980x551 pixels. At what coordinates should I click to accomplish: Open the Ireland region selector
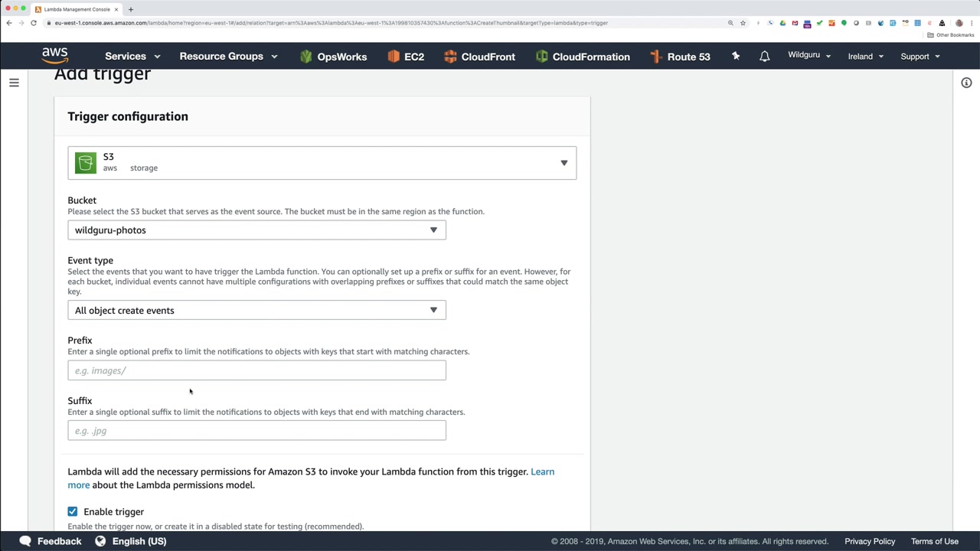coord(866,57)
